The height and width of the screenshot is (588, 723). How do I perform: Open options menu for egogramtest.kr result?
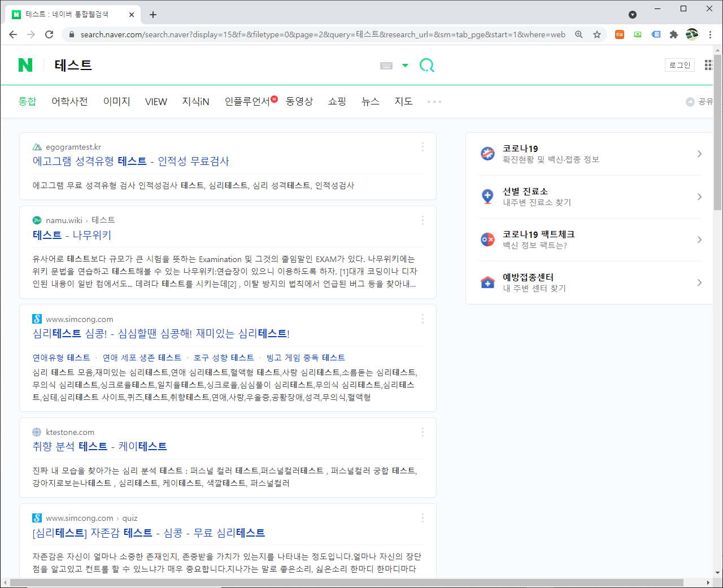[423, 147]
